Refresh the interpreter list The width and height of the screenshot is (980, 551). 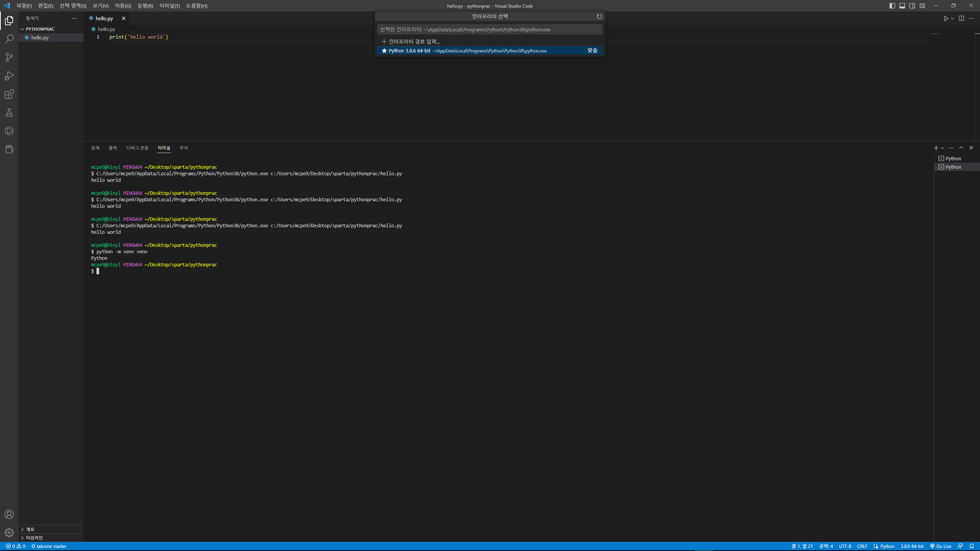(x=599, y=16)
